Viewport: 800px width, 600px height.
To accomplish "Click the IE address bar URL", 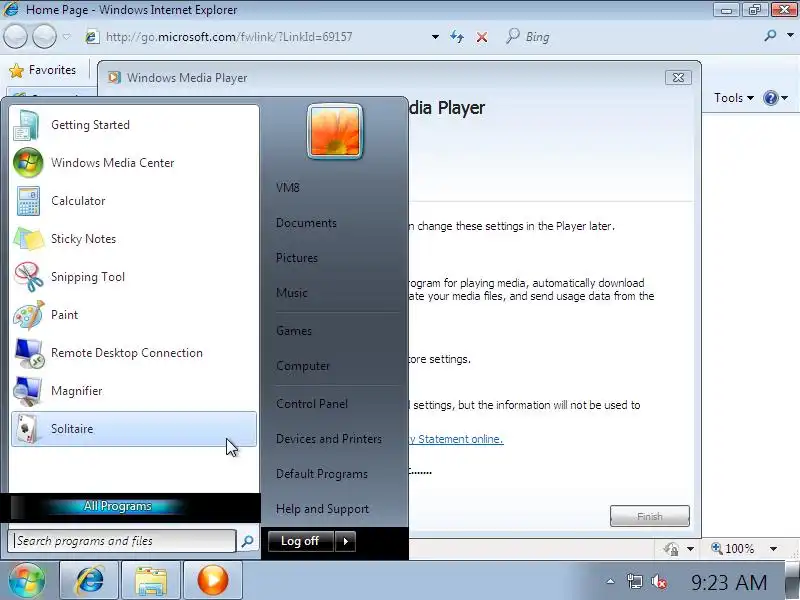I will pos(229,37).
